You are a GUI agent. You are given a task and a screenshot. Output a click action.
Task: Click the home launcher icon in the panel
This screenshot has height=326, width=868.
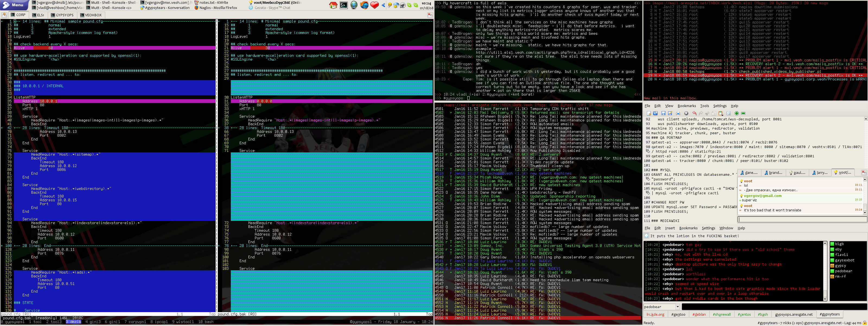(333, 5)
